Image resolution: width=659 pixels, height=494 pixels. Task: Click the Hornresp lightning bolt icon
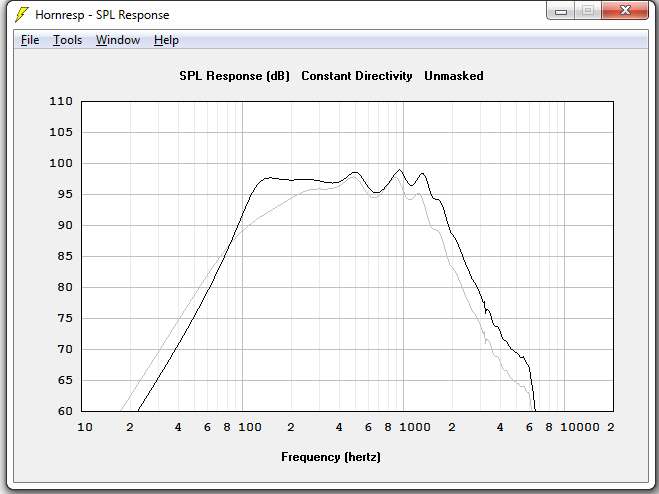(21, 14)
